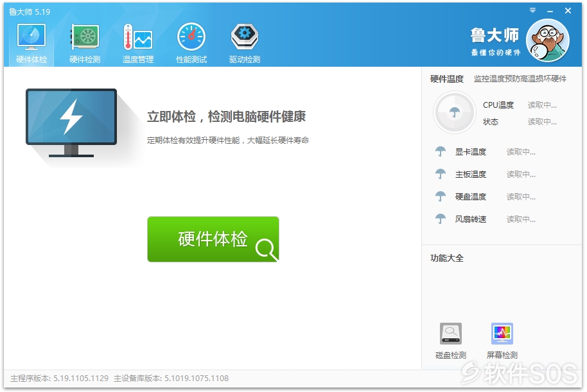Click the 读取中 value next to 风扇转速
The height and width of the screenshot is (392, 587).
click(x=521, y=219)
